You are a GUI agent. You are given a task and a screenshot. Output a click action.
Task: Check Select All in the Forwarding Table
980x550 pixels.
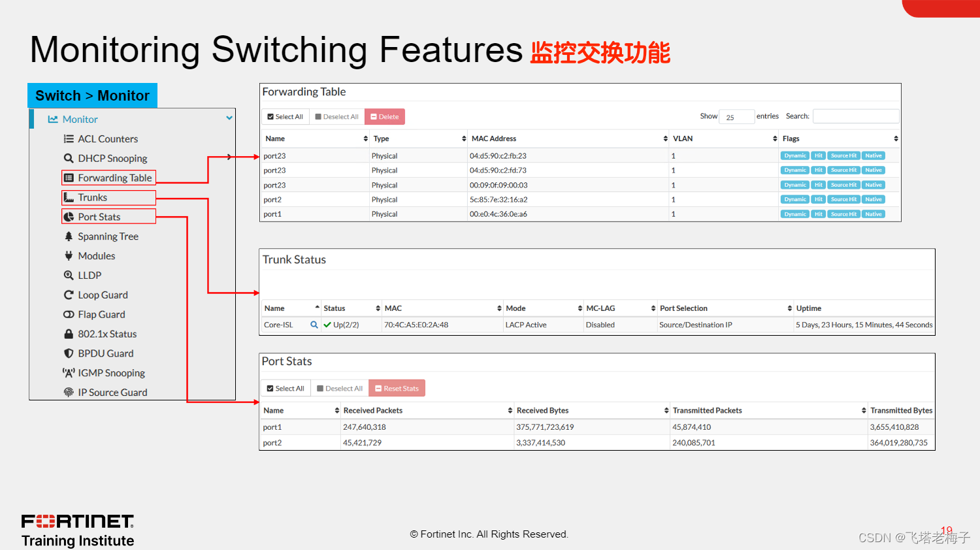coord(285,116)
